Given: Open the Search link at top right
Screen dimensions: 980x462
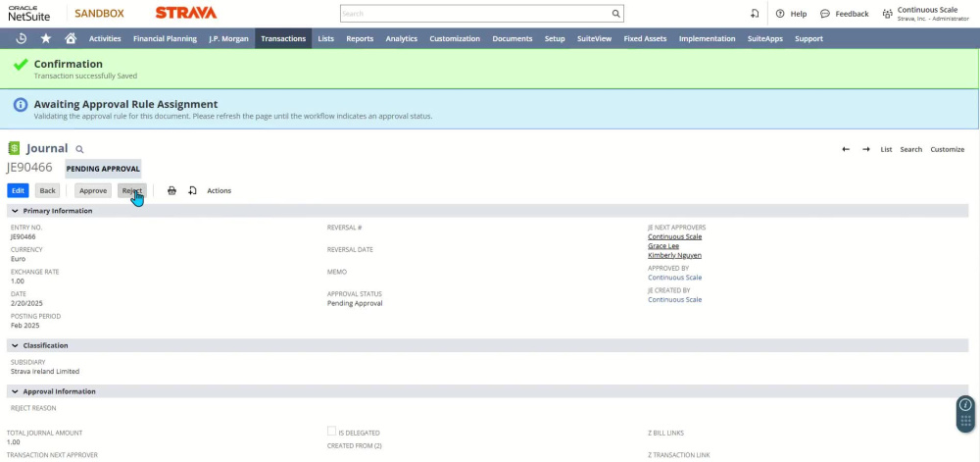Looking at the screenshot, I should 911,149.
